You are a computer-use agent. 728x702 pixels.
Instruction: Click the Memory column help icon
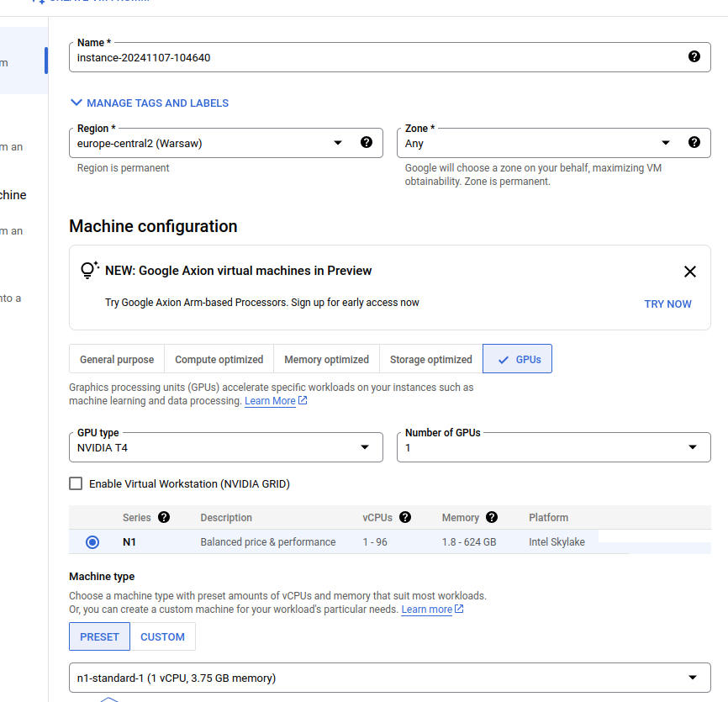pos(492,517)
